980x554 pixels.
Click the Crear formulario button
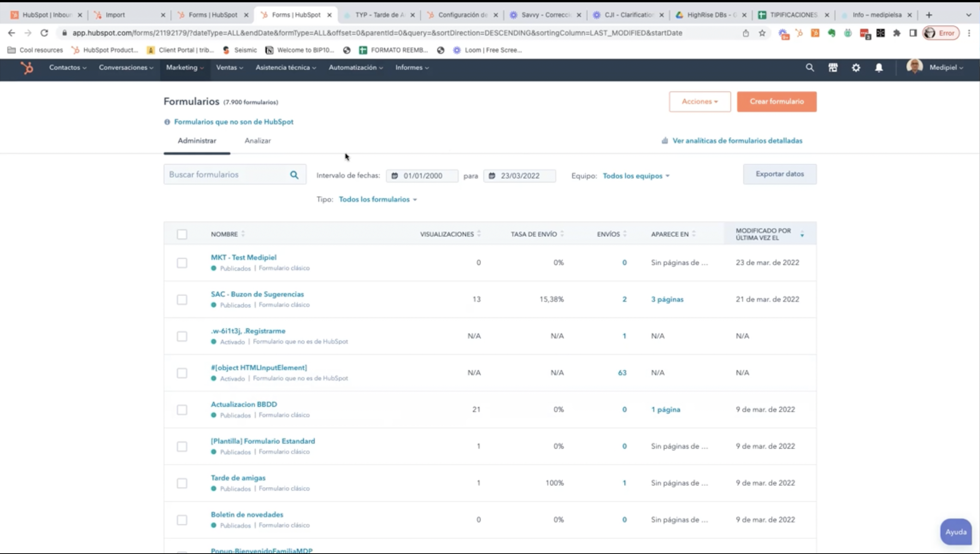tap(777, 102)
